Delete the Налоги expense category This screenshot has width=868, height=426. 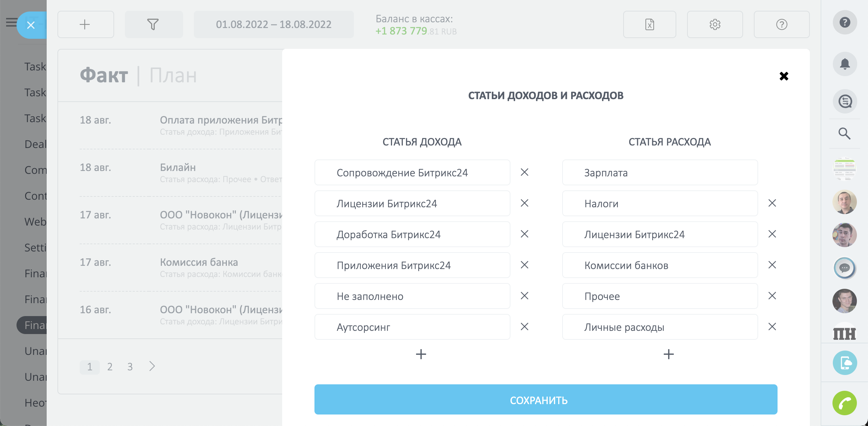772,203
